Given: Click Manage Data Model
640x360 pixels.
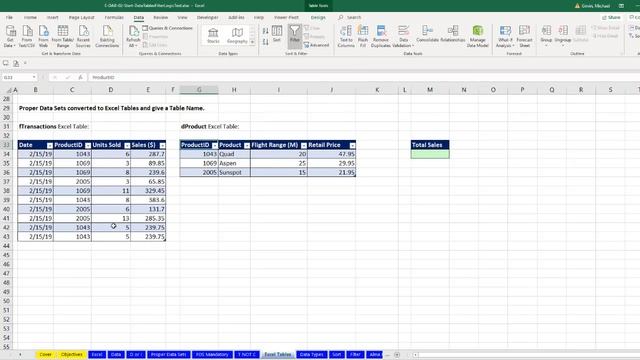Looking at the screenshot, I should pos(478,36).
